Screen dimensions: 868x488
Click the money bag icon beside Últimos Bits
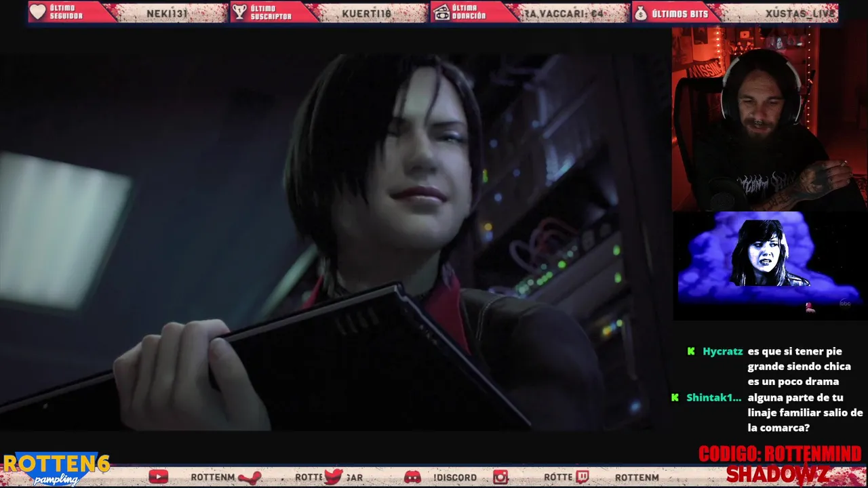click(x=640, y=12)
